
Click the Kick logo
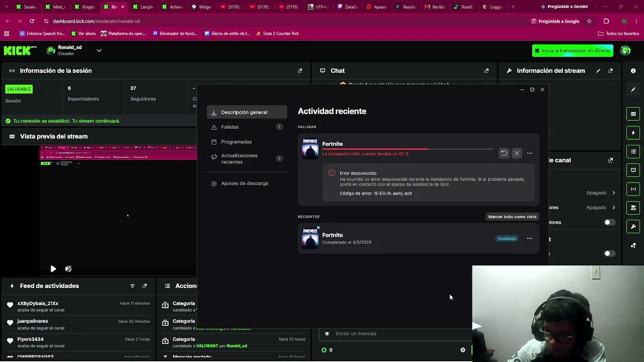20,50
